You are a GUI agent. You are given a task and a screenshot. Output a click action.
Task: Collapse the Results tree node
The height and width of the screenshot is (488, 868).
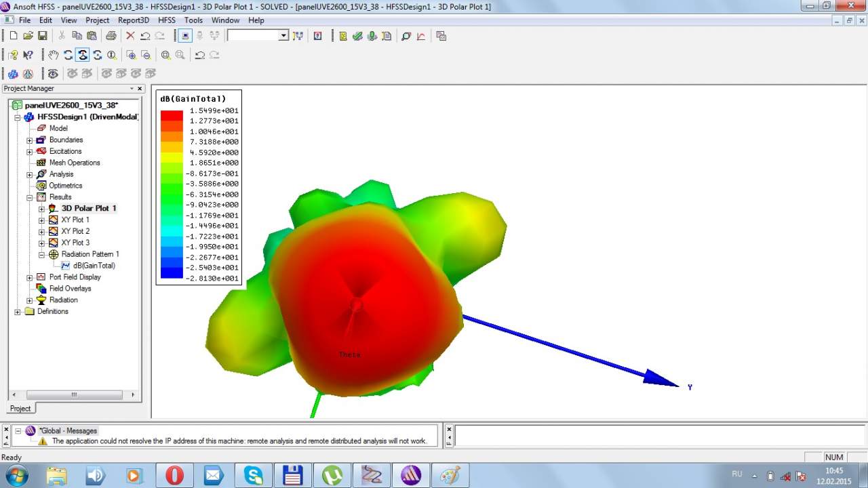(x=30, y=197)
